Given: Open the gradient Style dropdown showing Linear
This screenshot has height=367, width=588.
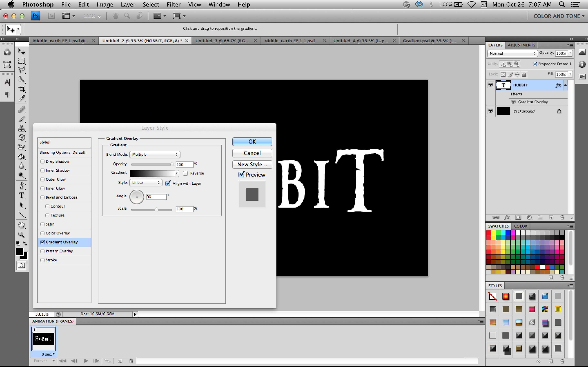Looking at the screenshot, I should click(146, 183).
